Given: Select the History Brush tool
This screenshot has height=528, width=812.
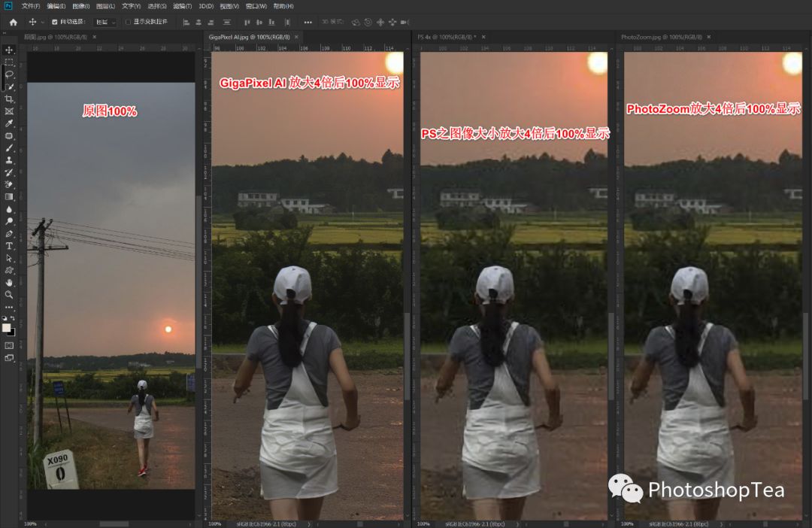Looking at the screenshot, I should click(9, 172).
